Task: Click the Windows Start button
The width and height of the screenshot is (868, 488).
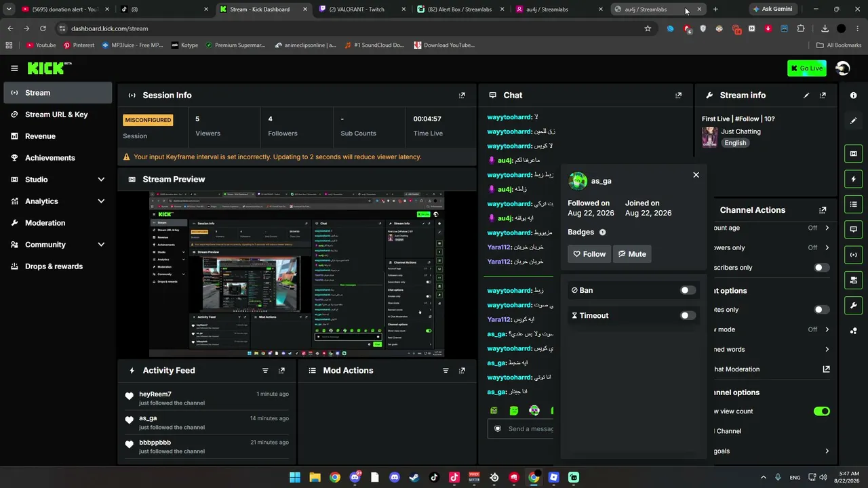Action: click(x=295, y=477)
